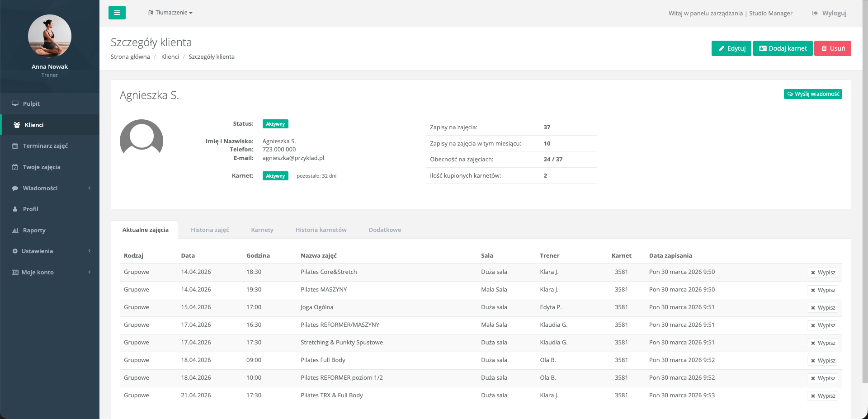Unenroll from Joga Ogólna with Wypisz
Screen dimensions: 868x419
coord(822,308)
